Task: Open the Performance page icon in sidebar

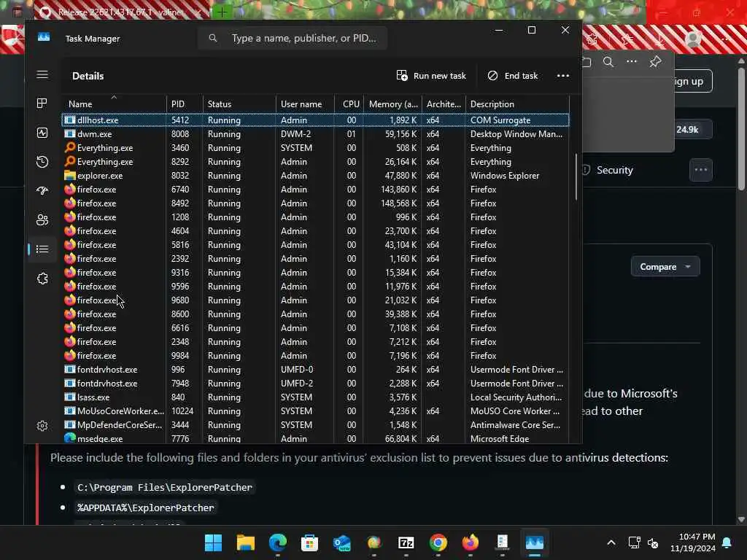Action: tap(42, 133)
